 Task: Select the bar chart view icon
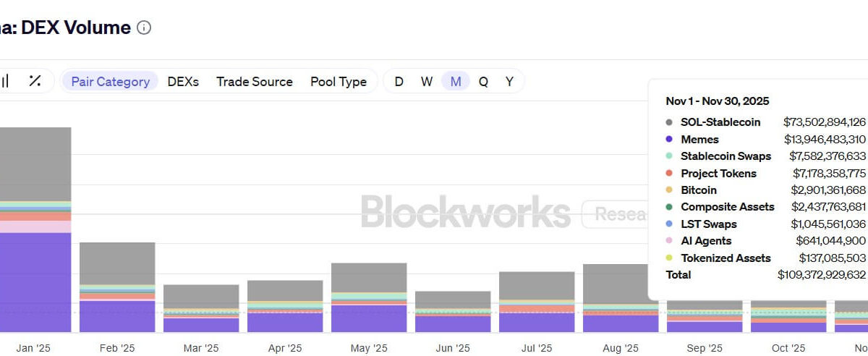click(5, 81)
